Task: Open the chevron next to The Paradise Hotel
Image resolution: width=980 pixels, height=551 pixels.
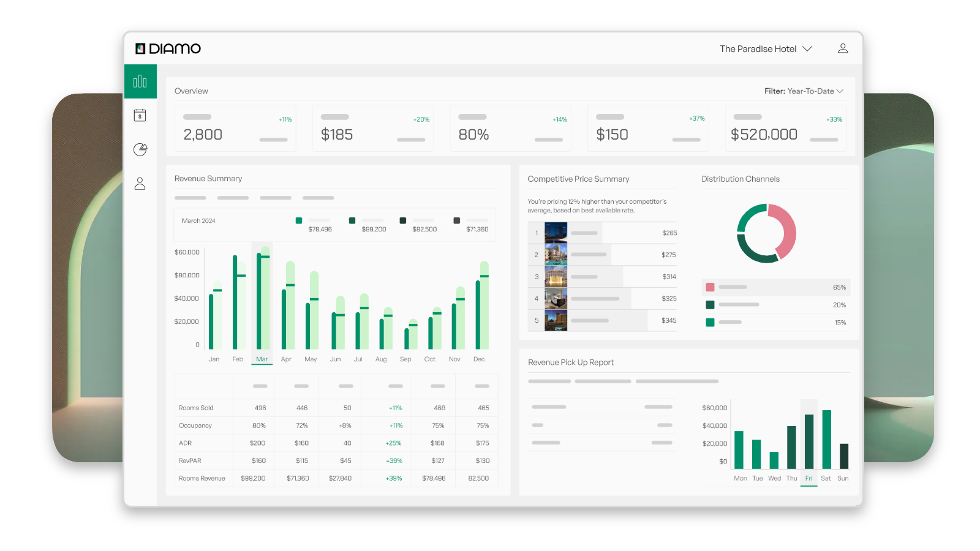Action: click(x=808, y=48)
